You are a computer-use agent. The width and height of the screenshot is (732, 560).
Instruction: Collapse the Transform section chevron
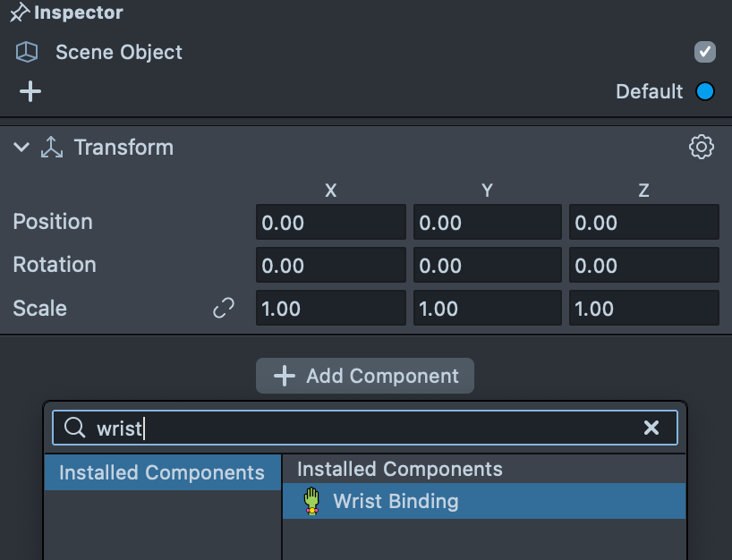pos(21,148)
